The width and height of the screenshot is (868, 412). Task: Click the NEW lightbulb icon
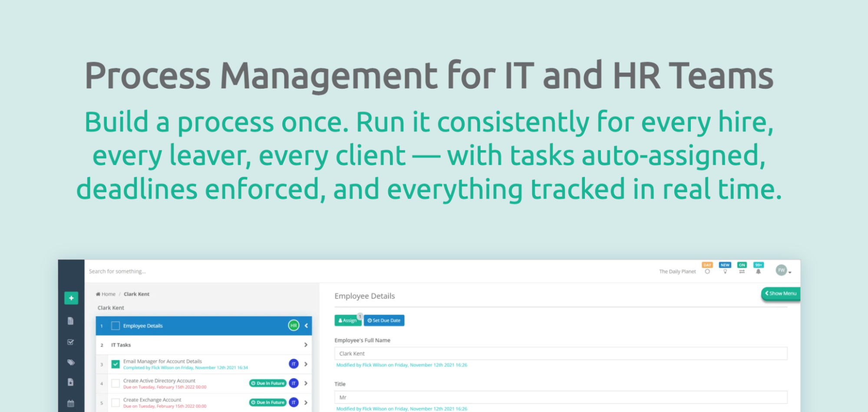click(x=725, y=272)
